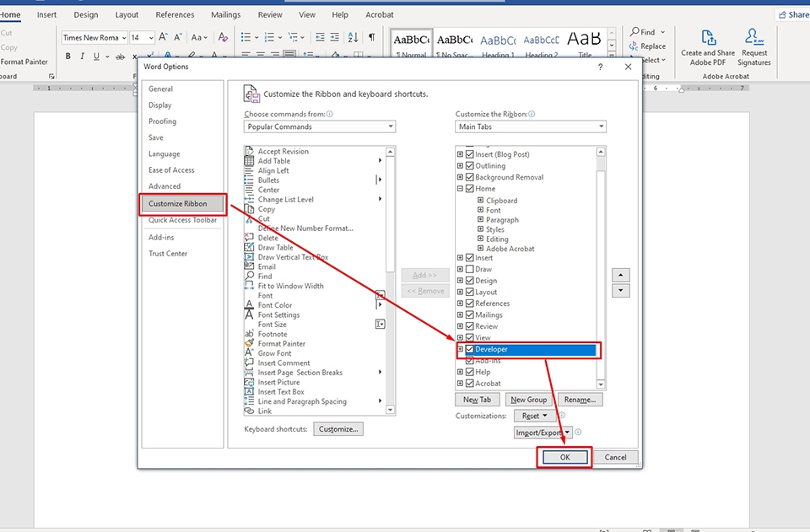Uncheck the Mailings tab checkbox

(x=470, y=314)
